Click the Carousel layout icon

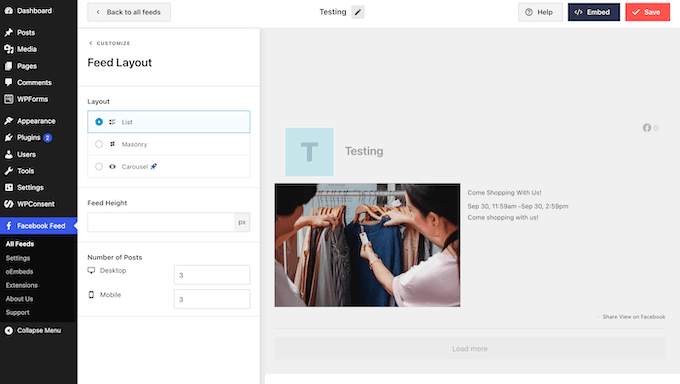click(x=112, y=167)
